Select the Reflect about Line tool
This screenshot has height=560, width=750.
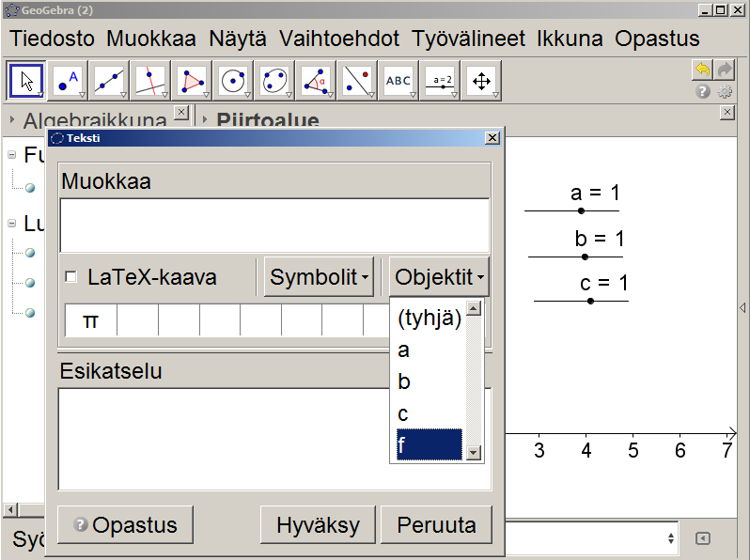pyautogui.click(x=357, y=81)
